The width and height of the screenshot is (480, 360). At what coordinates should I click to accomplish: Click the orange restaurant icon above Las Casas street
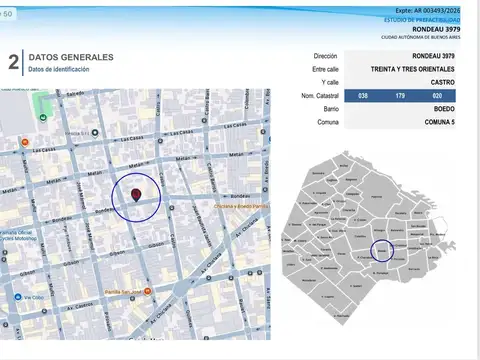25,143
